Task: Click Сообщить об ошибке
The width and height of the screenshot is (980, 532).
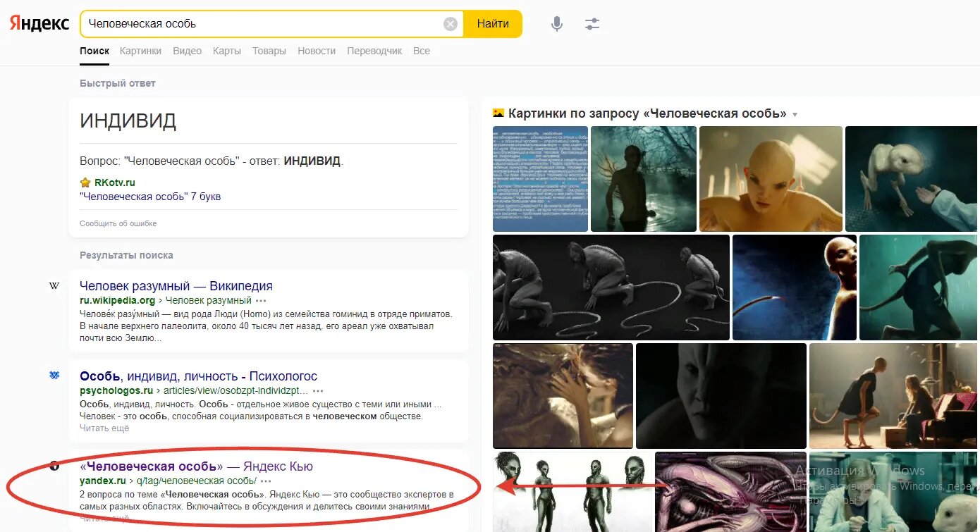Action: click(118, 223)
